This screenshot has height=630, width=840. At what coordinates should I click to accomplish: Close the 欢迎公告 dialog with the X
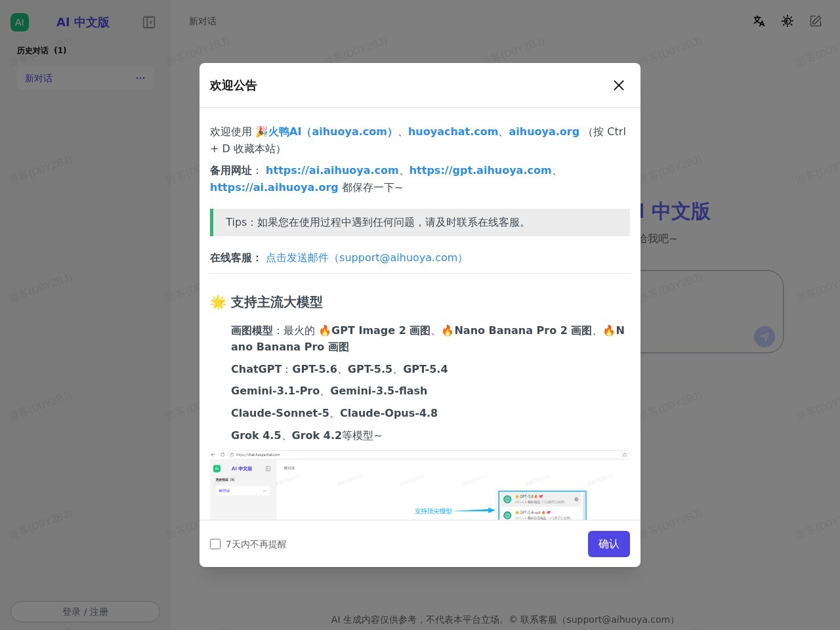tap(618, 85)
